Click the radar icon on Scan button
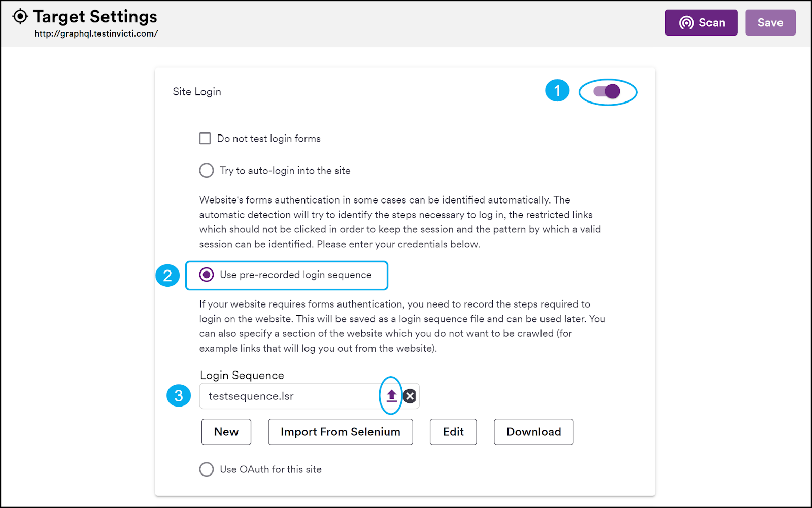Viewport: 812px width, 508px height. click(686, 23)
